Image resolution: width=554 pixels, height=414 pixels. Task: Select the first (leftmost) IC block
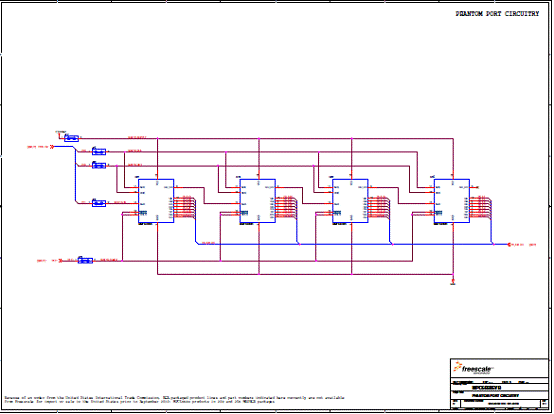click(156, 201)
